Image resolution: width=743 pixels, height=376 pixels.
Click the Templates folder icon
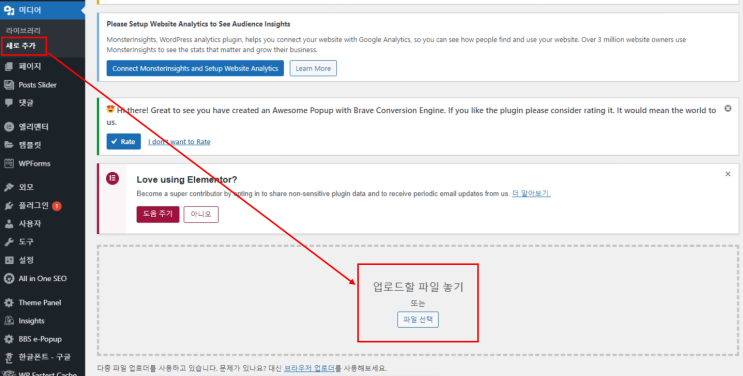9,145
